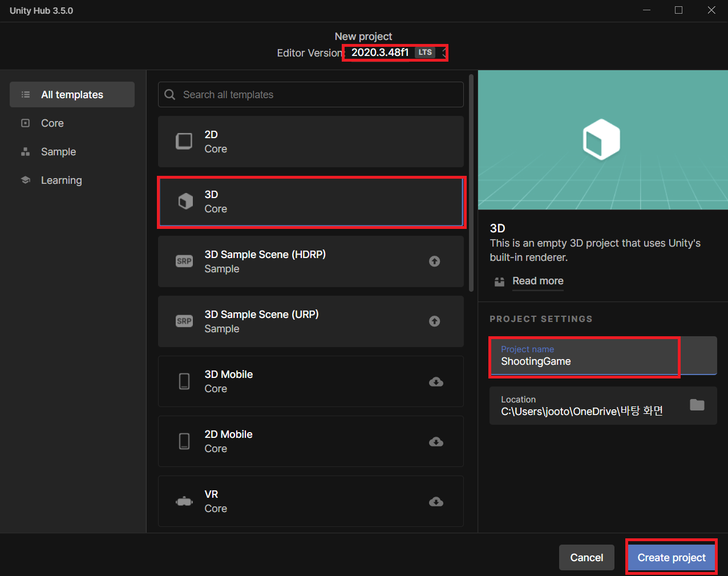The height and width of the screenshot is (576, 728).
Task: Click the Cancel button
Action: click(587, 558)
